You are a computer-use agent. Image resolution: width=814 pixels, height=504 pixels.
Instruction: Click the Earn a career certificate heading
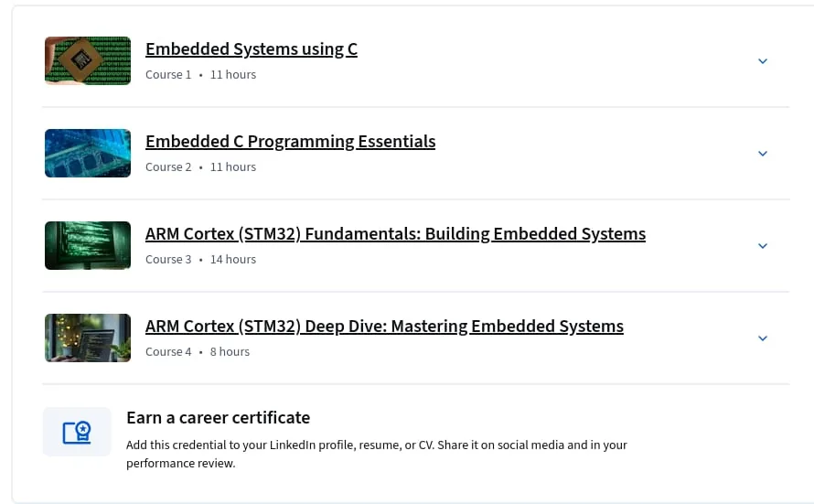(x=218, y=417)
